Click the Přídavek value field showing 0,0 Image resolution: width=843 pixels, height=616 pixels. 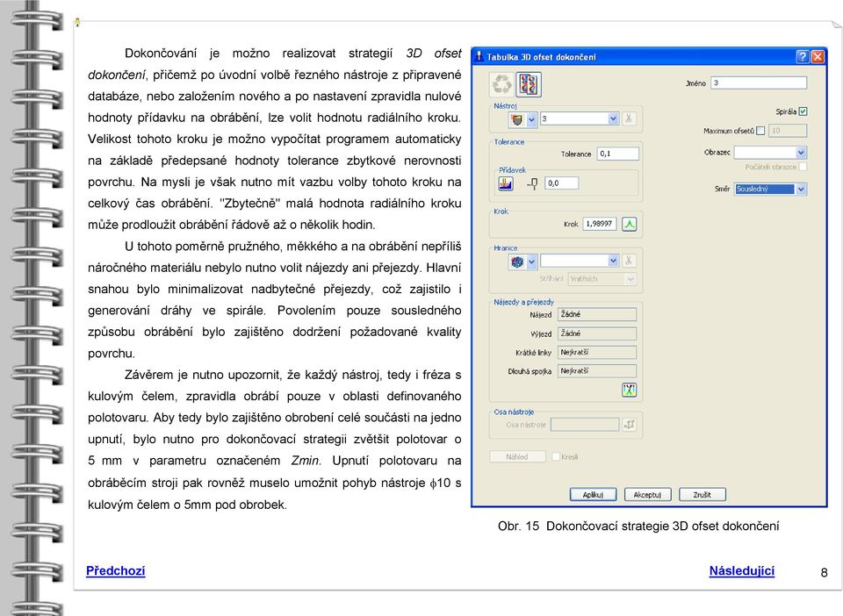pyautogui.click(x=562, y=183)
